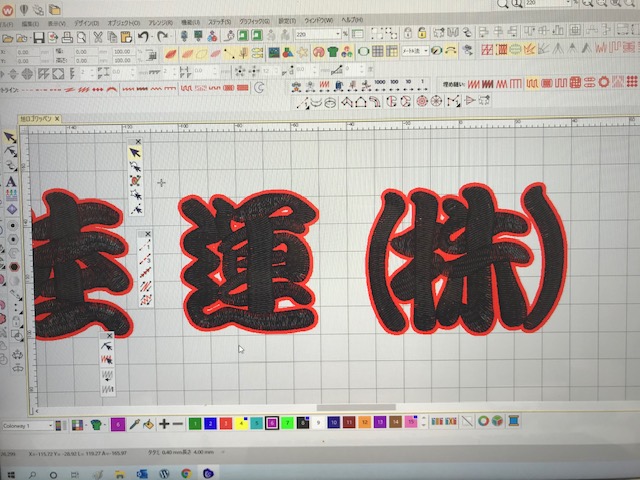640x480 pixels.
Task: Open the デザイン (Design) menu
Action: [x=86, y=23]
